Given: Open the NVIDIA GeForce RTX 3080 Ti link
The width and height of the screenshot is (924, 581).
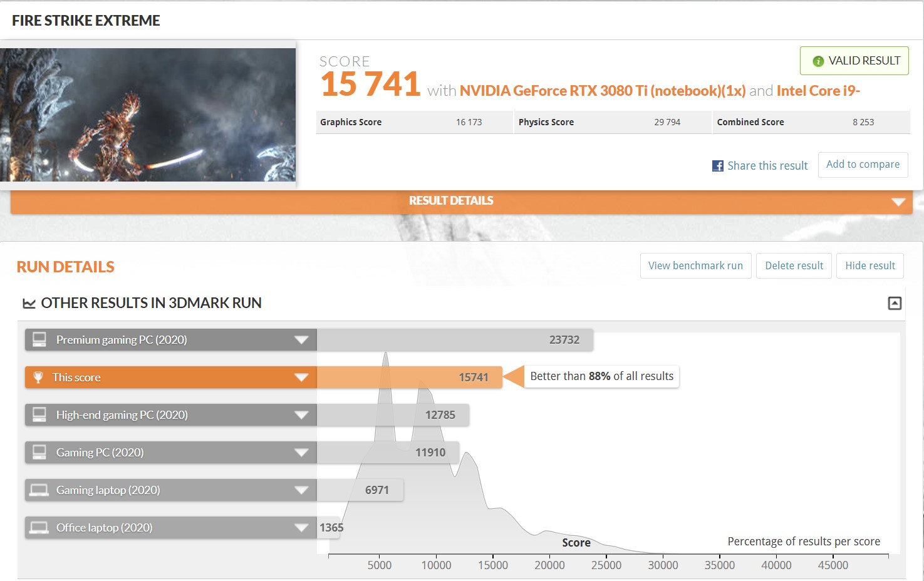Looking at the screenshot, I should click(602, 91).
